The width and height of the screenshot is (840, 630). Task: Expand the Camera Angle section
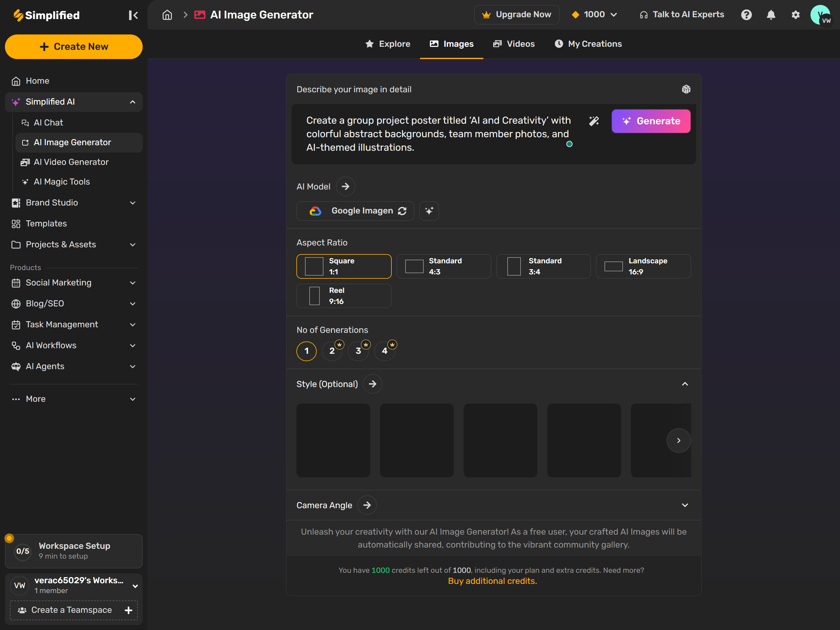[685, 505]
